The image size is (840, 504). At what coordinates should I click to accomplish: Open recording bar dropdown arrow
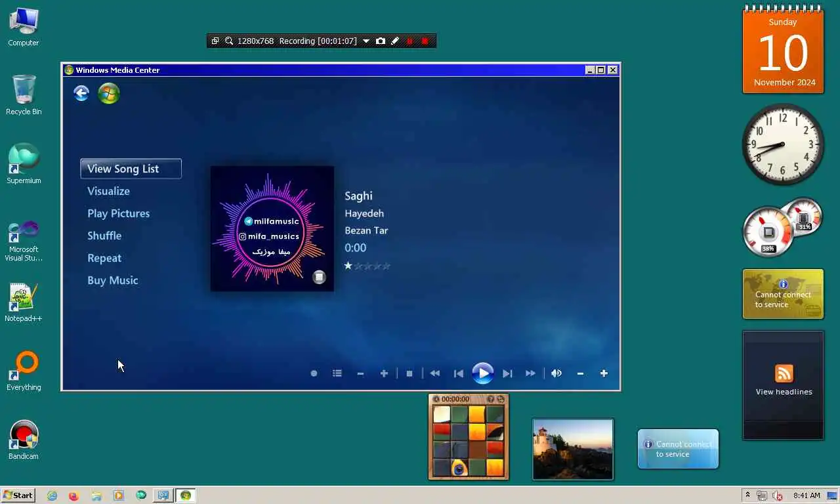pyautogui.click(x=366, y=41)
